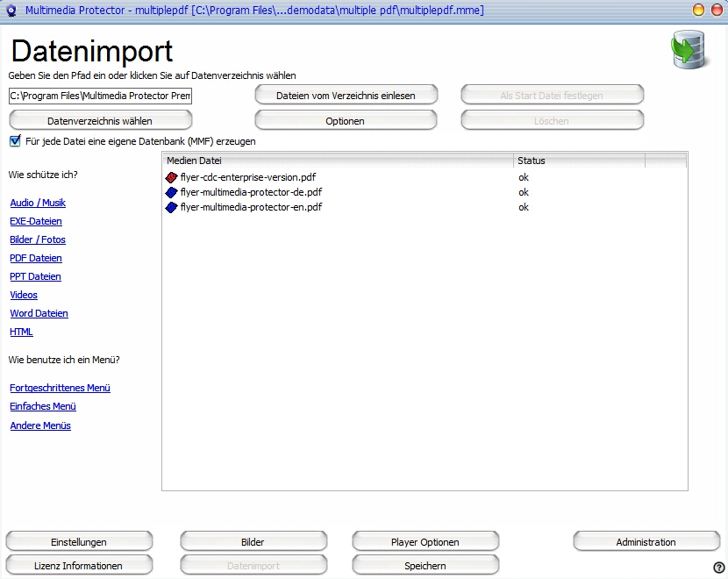
Task: Click 'ok' status of flyer-multimedia-protector-en.pdf
Action: click(x=524, y=207)
